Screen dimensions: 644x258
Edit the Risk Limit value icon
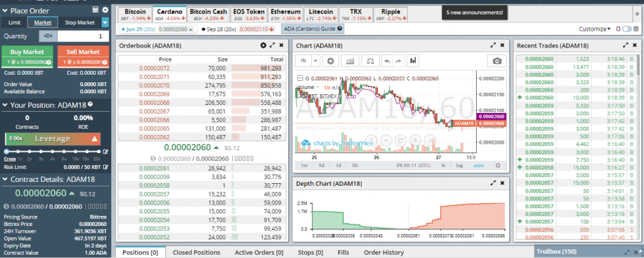[x=106, y=168]
